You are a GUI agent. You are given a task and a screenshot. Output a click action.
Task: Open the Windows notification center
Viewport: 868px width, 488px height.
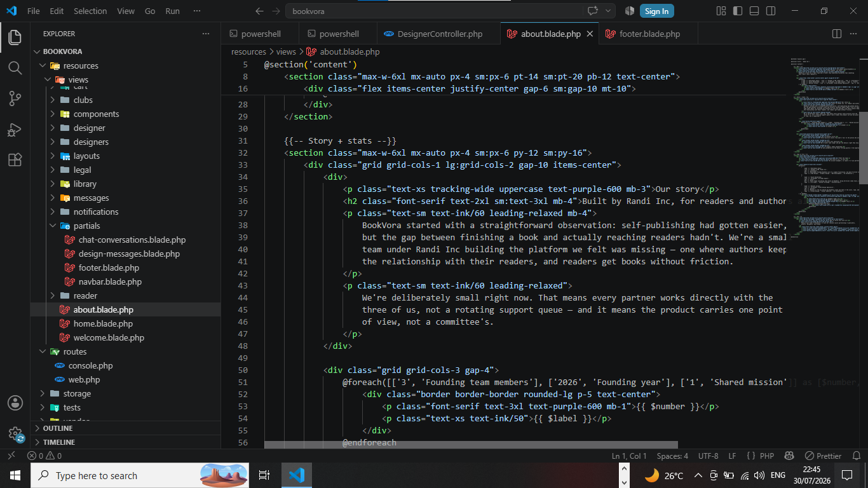pos(846,475)
